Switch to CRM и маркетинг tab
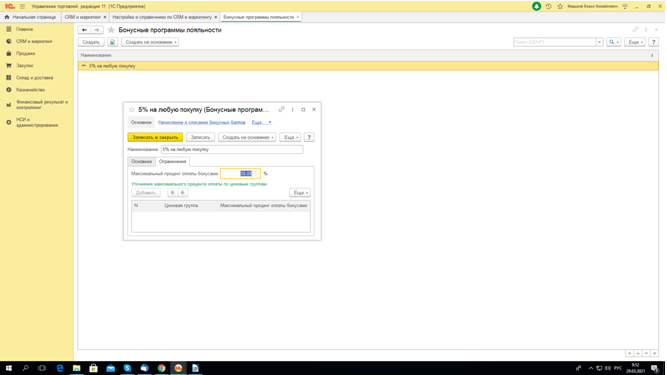The width and height of the screenshot is (667, 375). coord(83,17)
